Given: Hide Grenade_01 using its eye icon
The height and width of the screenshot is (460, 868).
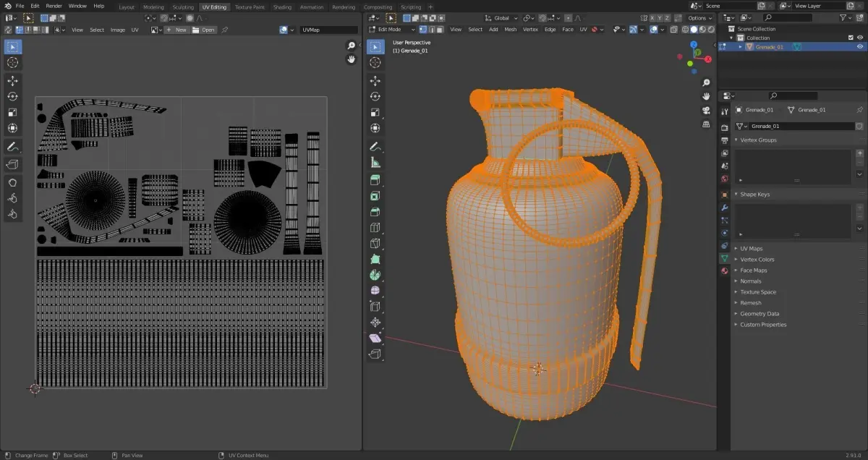Looking at the screenshot, I should click(x=860, y=46).
